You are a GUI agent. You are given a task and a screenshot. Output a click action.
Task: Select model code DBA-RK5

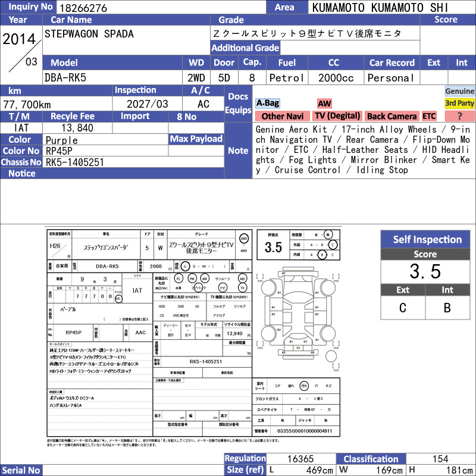65,78
